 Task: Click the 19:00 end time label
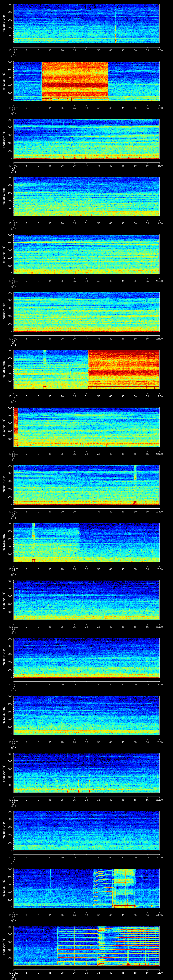(x=159, y=223)
